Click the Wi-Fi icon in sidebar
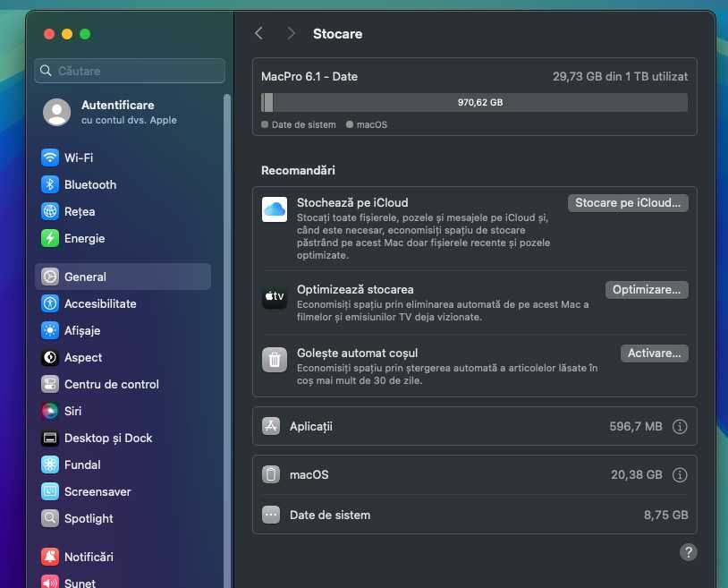Screen dimensions: 728x588 (50, 158)
